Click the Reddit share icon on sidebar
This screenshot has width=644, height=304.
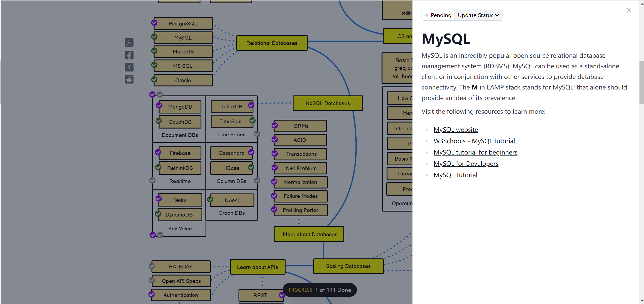(129, 80)
